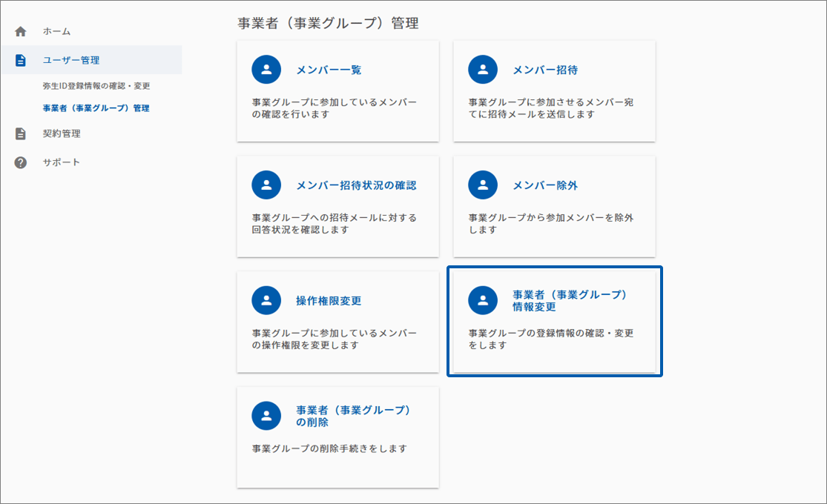Click the Home house icon in sidebar
827x504 pixels.
pyautogui.click(x=21, y=32)
